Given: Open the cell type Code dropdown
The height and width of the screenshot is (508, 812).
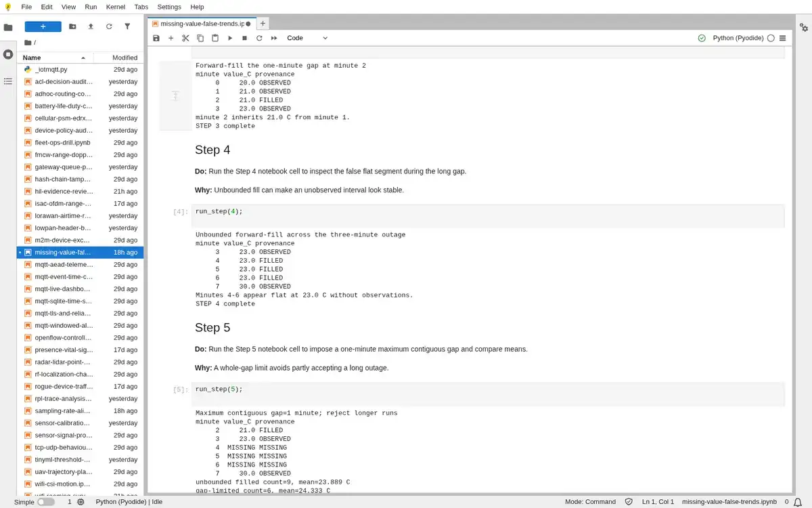Looking at the screenshot, I should click(307, 38).
